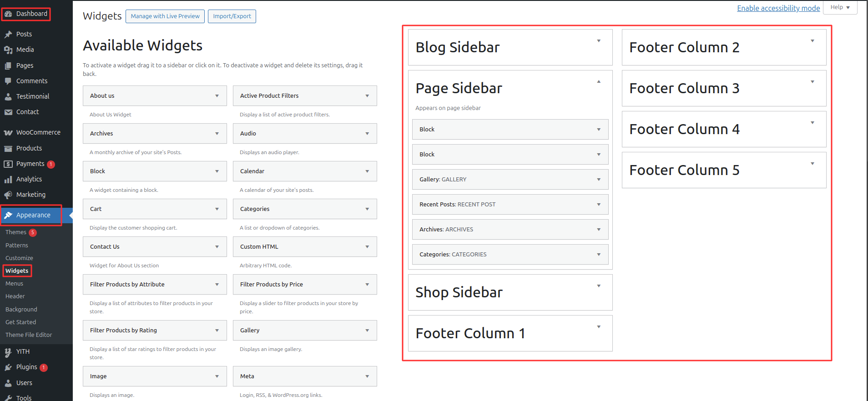Screen dimensions: 868x401
Task: Click the Comments speech bubble icon
Action: pos(8,81)
